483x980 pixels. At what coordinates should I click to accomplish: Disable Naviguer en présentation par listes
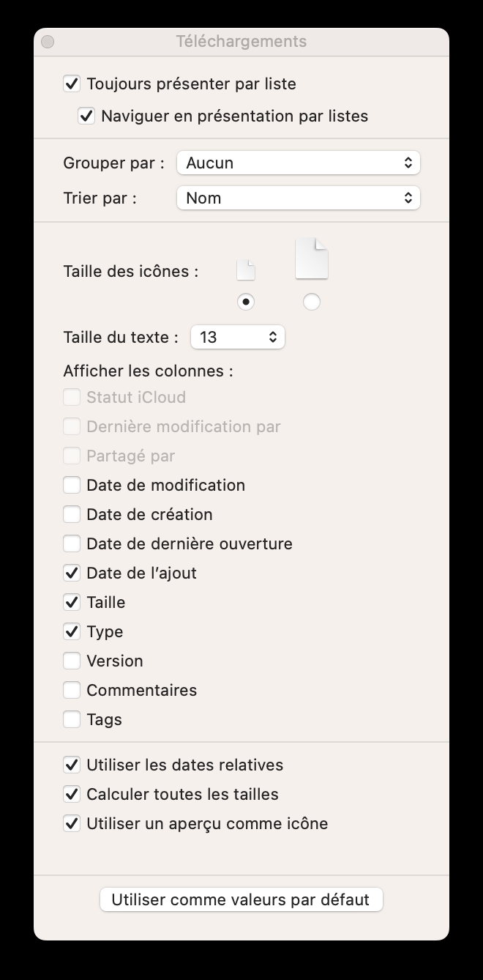pos(86,116)
